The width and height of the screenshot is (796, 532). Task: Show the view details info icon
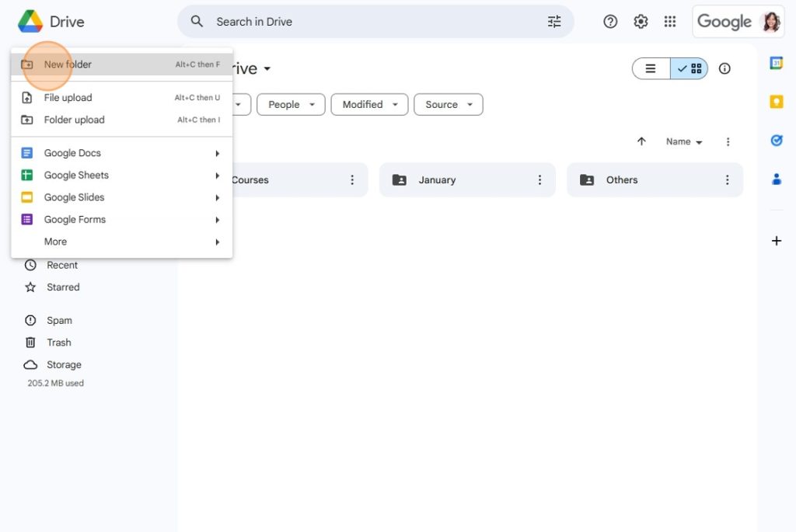pyautogui.click(x=724, y=68)
